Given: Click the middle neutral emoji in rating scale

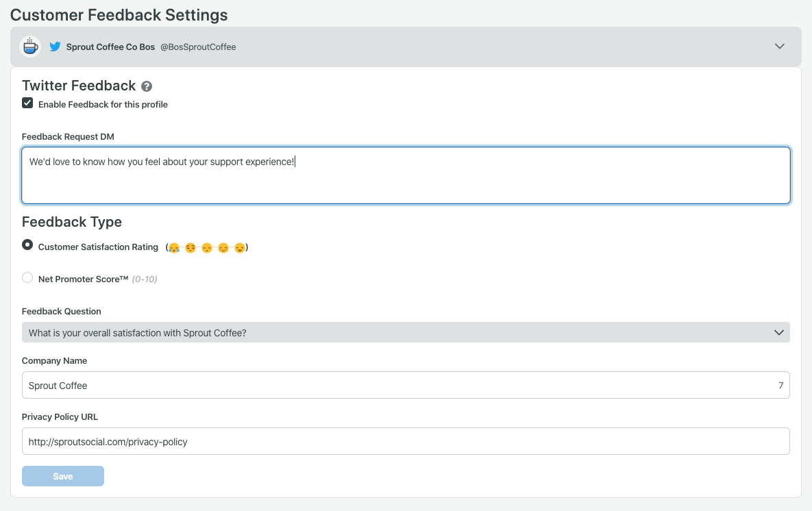Looking at the screenshot, I should coord(207,248).
